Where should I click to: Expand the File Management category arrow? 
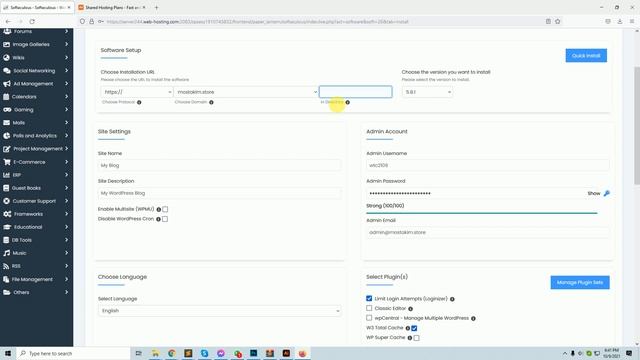[67, 279]
